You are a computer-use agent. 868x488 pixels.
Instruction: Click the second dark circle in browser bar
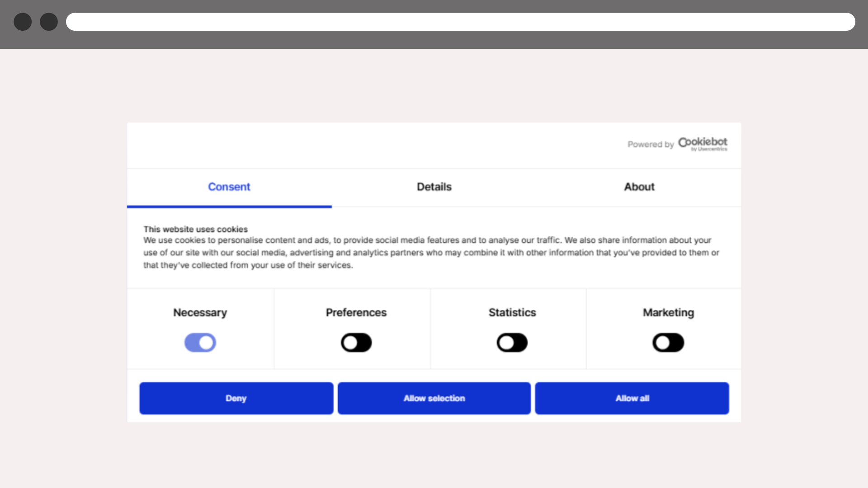click(x=49, y=22)
